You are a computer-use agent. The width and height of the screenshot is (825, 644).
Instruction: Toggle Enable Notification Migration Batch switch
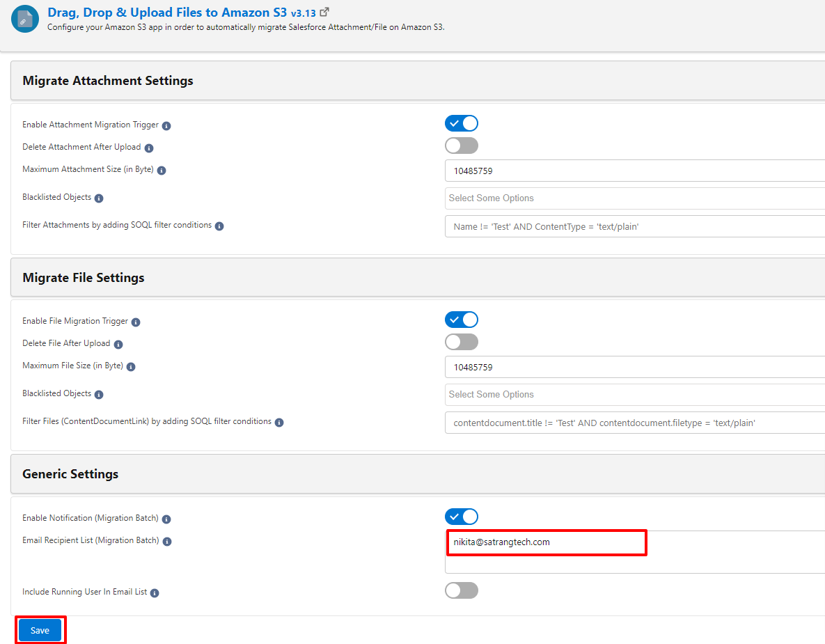[x=462, y=517]
